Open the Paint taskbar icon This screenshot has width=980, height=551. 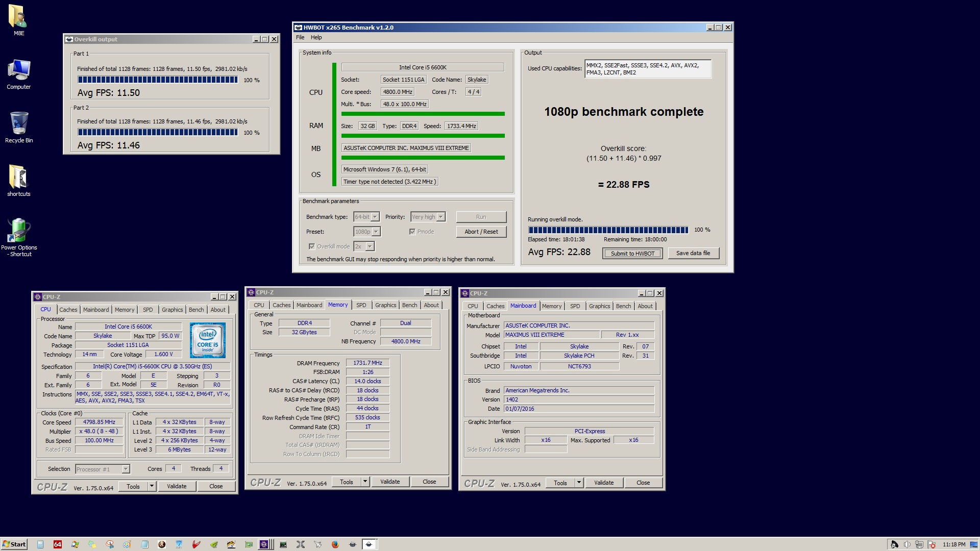coord(127,544)
